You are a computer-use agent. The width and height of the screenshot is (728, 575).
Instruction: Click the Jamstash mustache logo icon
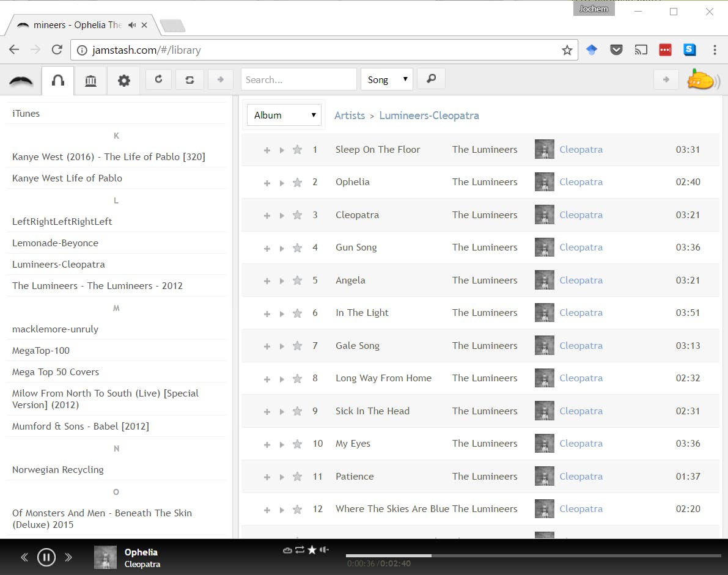pos(21,81)
